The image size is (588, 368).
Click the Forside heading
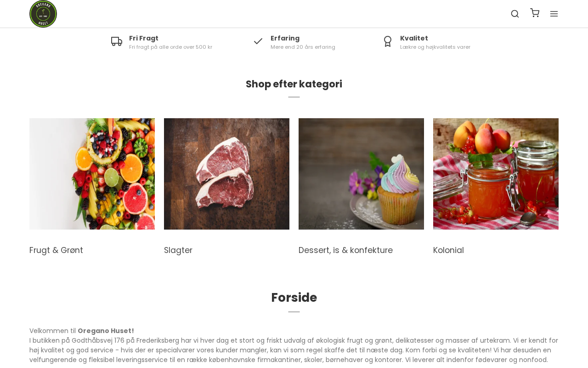click(x=294, y=298)
